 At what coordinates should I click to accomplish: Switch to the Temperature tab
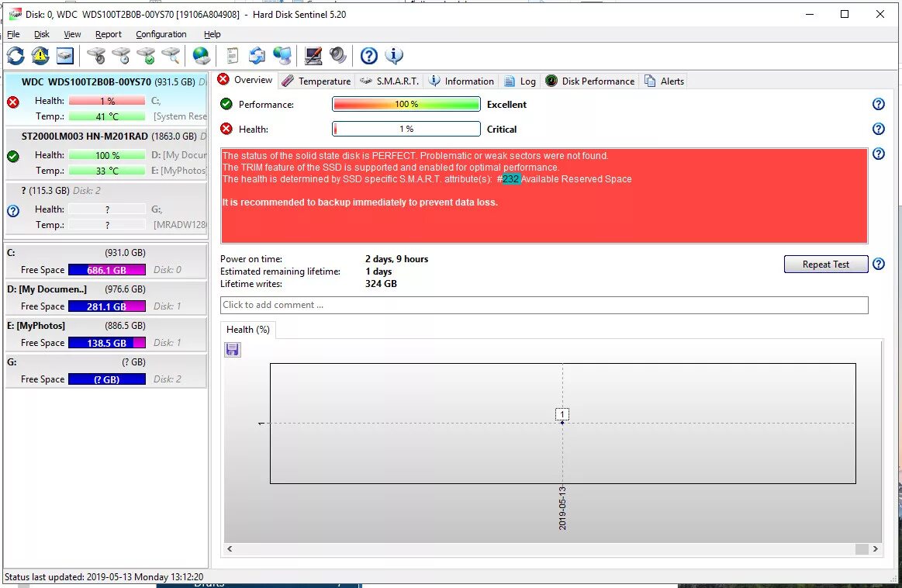click(x=316, y=81)
